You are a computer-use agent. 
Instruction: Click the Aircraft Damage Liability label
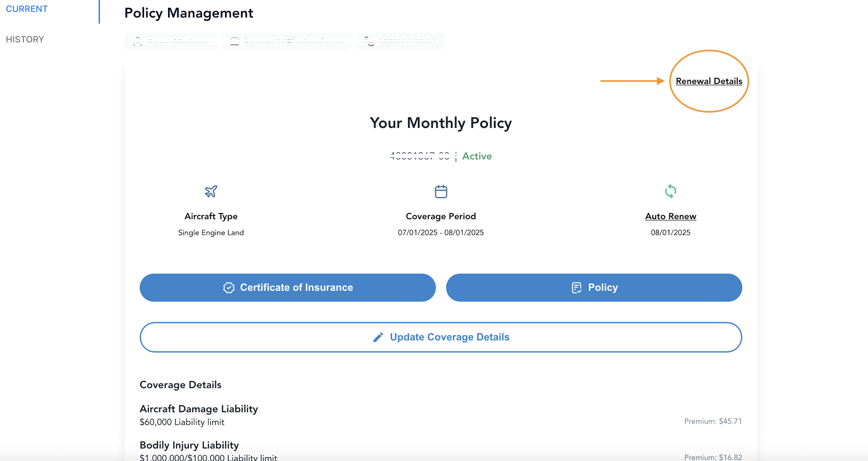tap(199, 409)
